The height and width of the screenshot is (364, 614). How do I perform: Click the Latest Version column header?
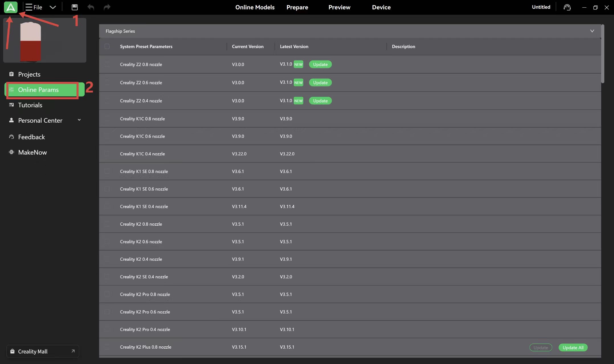(294, 46)
